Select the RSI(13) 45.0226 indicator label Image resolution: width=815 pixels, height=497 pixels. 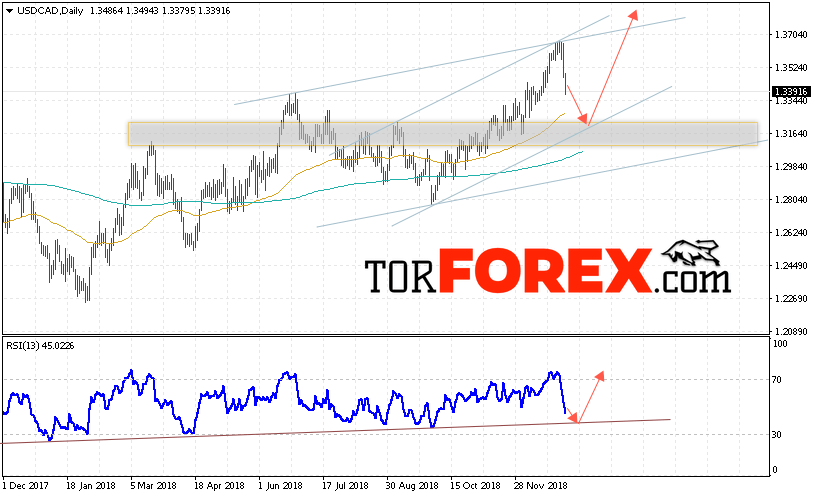pyautogui.click(x=40, y=346)
